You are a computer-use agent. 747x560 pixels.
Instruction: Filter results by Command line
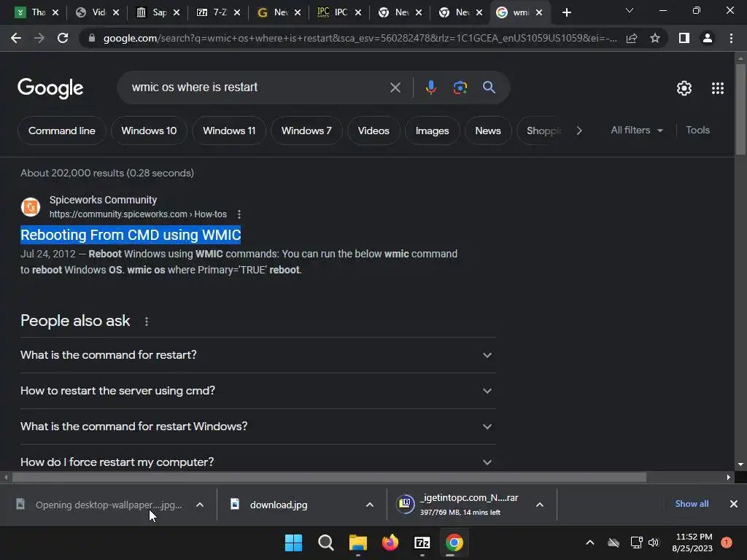(62, 131)
